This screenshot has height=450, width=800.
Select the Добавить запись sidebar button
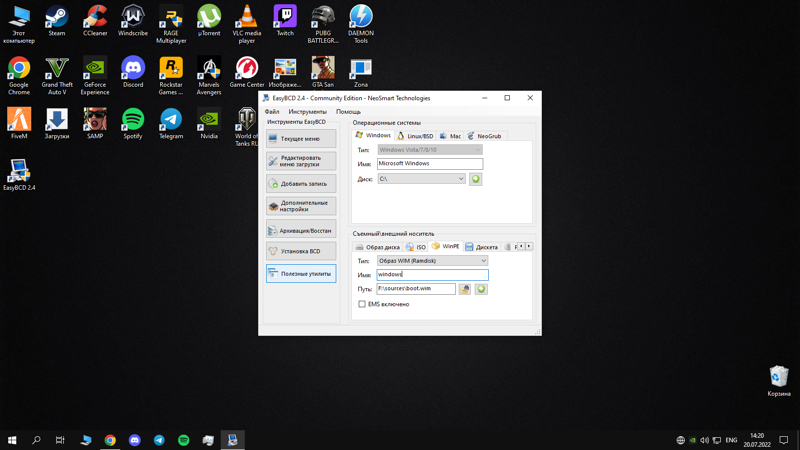tap(301, 184)
